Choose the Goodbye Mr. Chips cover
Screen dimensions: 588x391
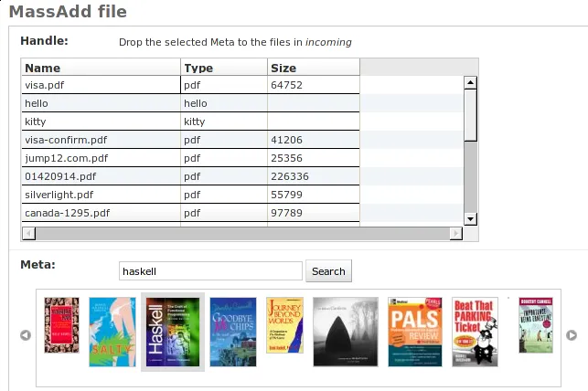pyautogui.click(x=232, y=331)
